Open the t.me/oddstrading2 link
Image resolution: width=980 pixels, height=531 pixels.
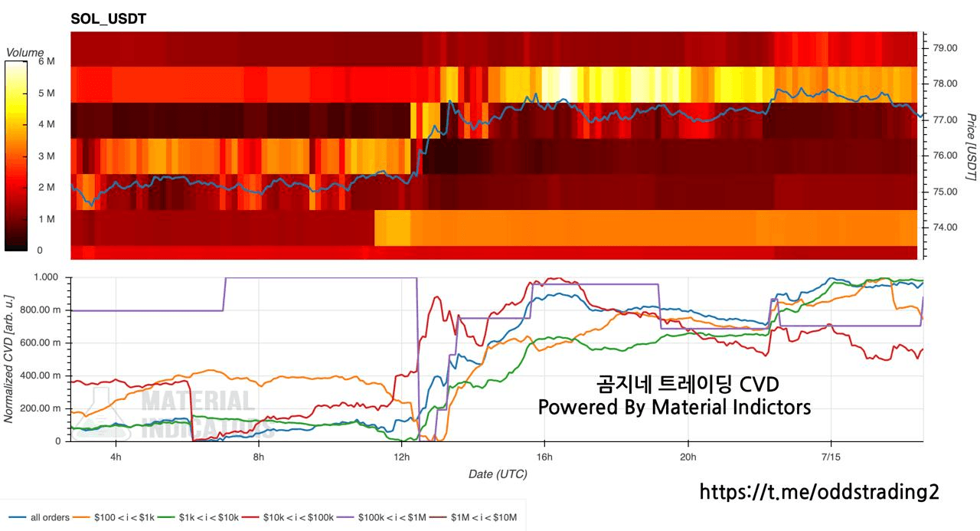click(x=819, y=492)
